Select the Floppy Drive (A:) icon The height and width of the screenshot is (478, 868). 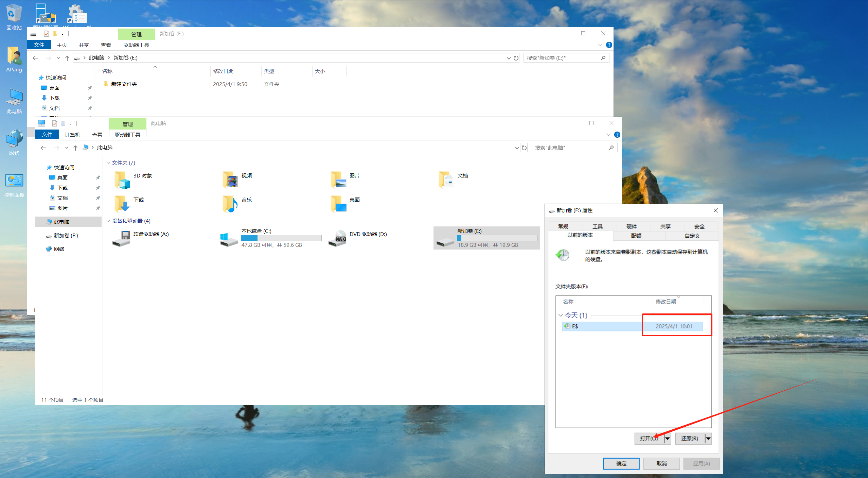coord(121,238)
